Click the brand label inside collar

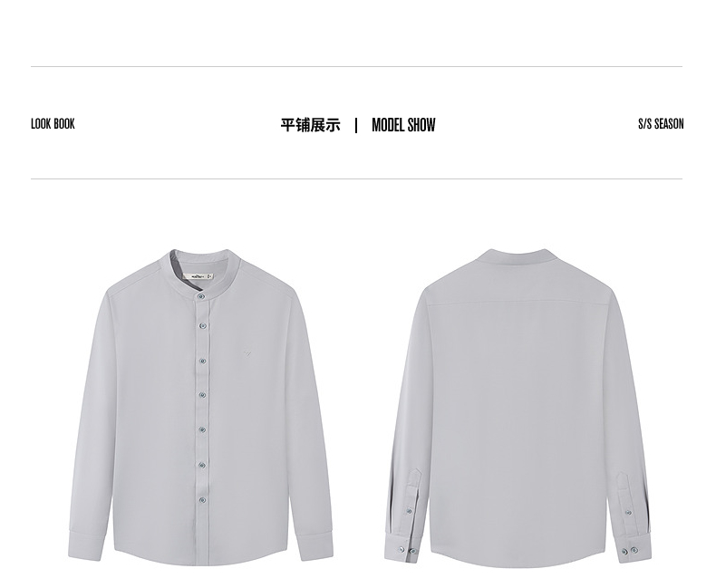[198, 276]
